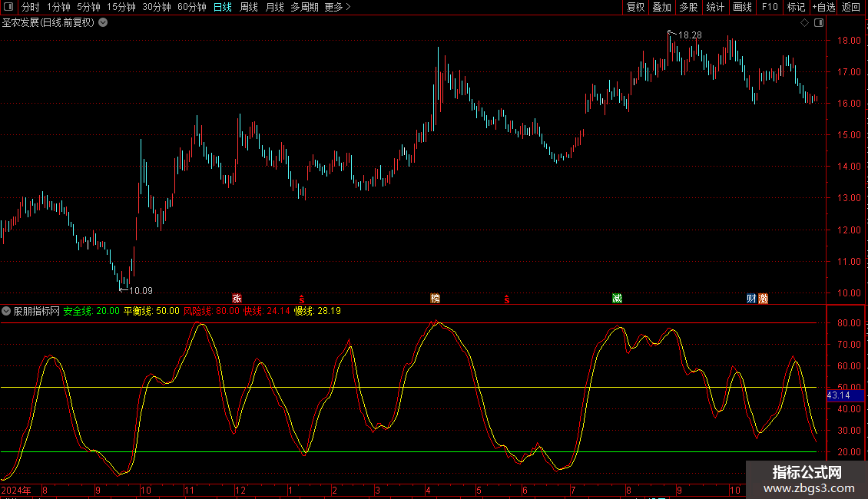Click the 风险线: 80.00 label
This screenshot has width=868, height=499.
pos(211,311)
